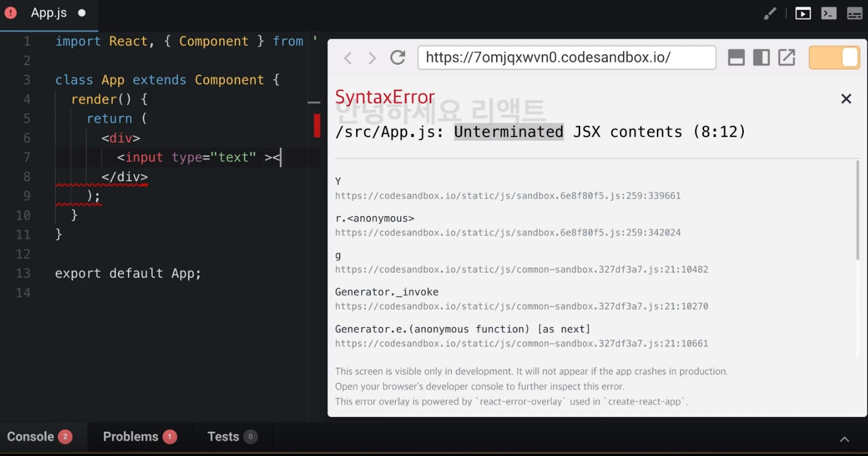Open common-sandbox.js:21:10482 stack link
Image resolution: width=868 pixels, height=456 pixels.
point(521,269)
